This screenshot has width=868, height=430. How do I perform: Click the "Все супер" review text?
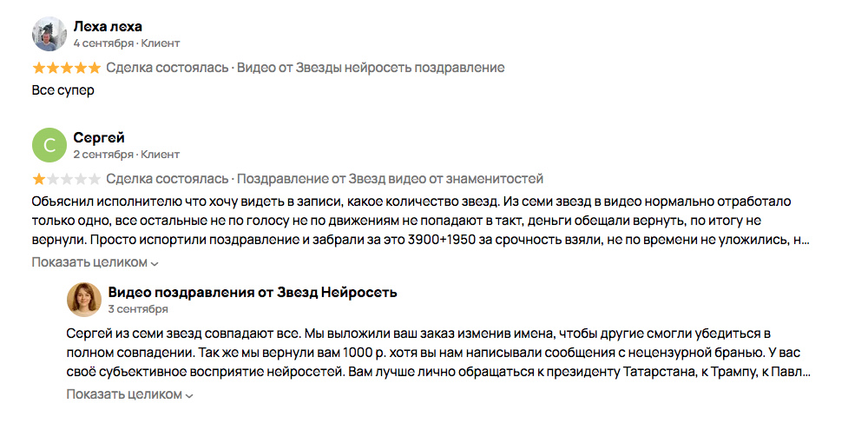[62, 89]
